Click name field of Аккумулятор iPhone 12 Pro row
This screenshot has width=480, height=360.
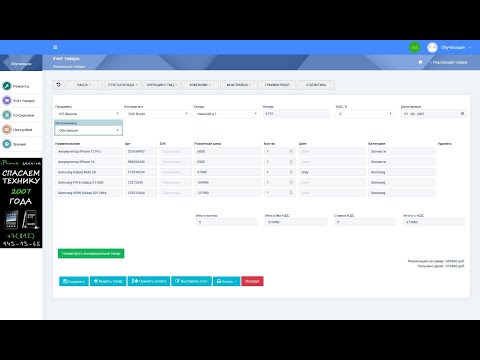[x=89, y=151]
